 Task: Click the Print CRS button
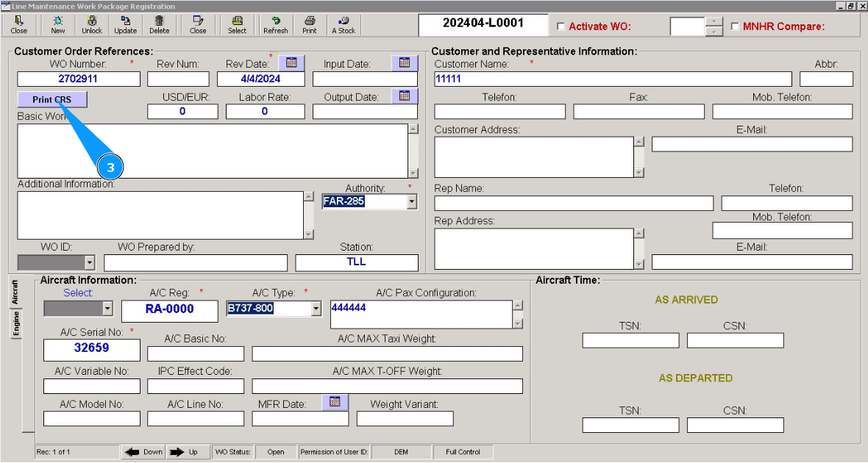click(x=52, y=99)
